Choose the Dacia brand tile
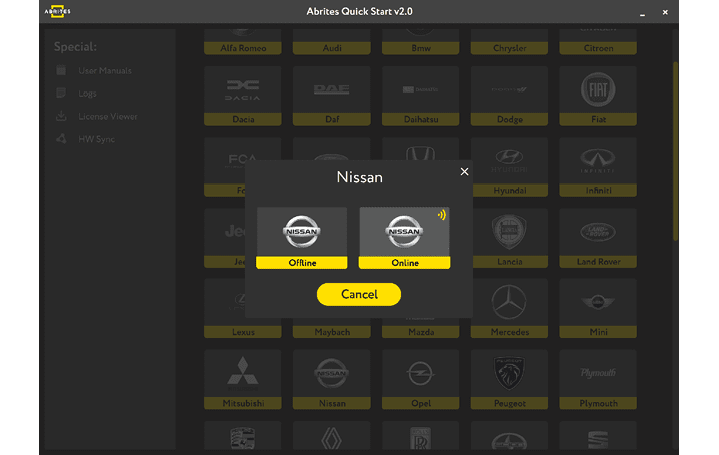 (x=243, y=95)
